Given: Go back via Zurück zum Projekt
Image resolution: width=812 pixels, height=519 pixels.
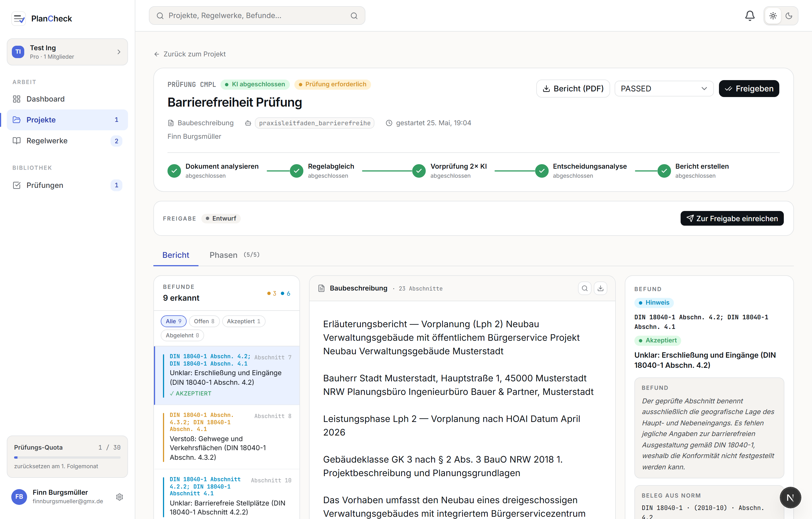Looking at the screenshot, I should (190, 54).
